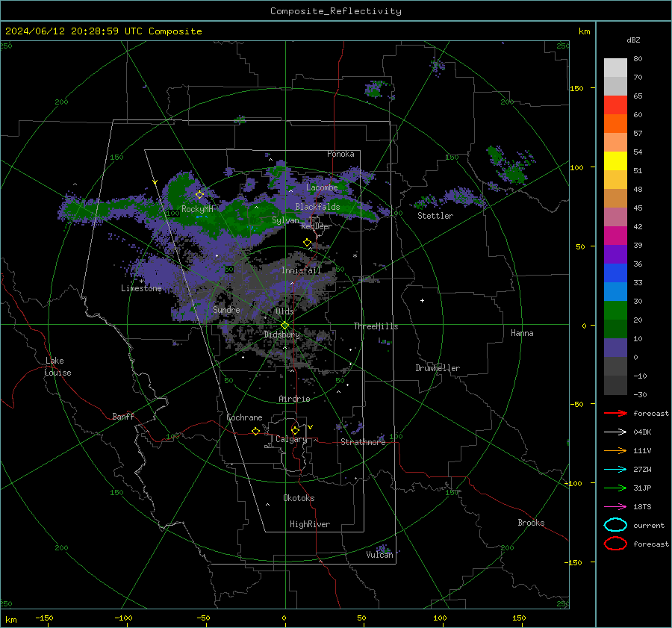Image resolution: width=672 pixels, height=628 pixels.
Task: Click the cyan 27ZW arrow legend
Action: tap(615, 470)
